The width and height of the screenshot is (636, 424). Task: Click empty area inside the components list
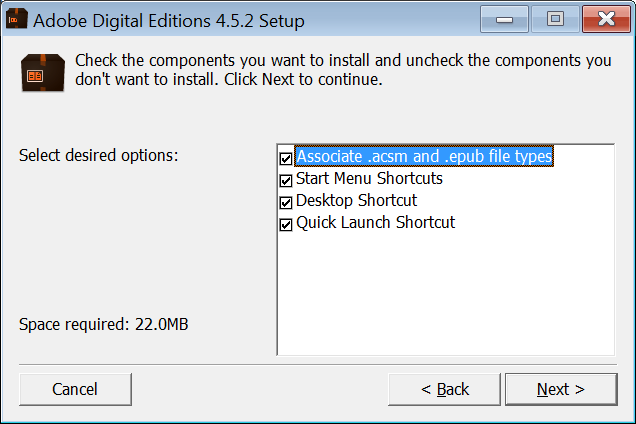[445, 295]
